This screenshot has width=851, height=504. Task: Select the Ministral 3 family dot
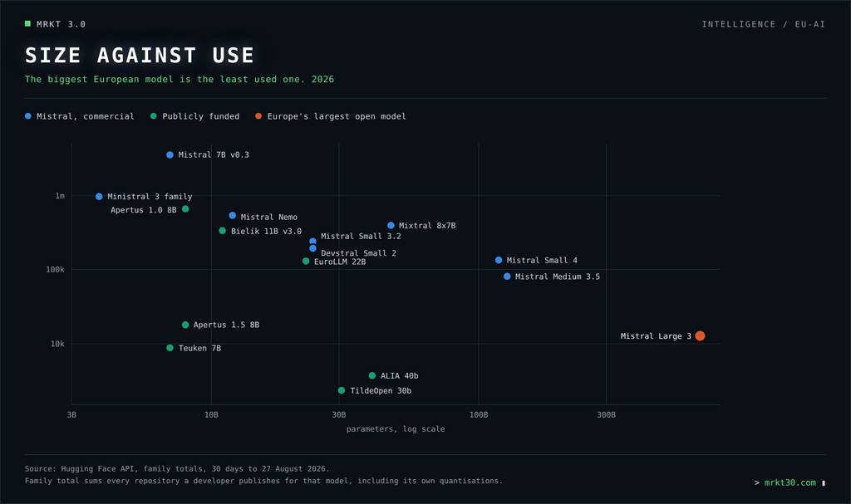pos(99,197)
